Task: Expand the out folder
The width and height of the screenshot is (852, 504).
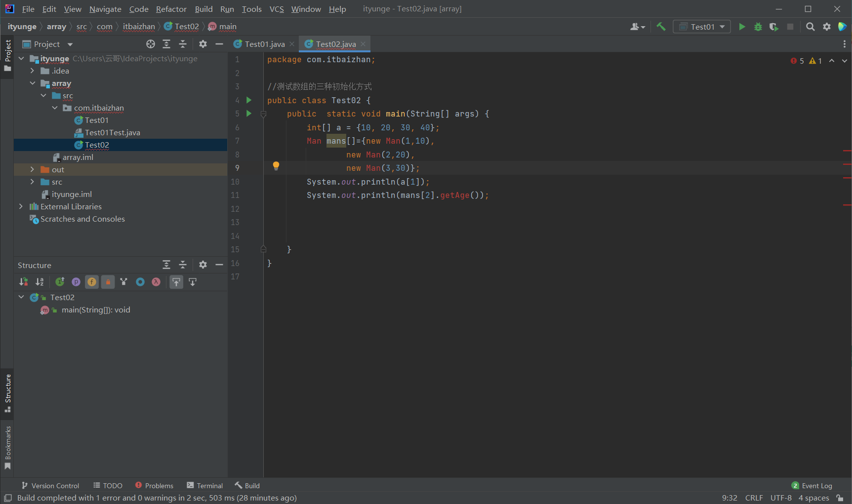Action: coord(32,169)
